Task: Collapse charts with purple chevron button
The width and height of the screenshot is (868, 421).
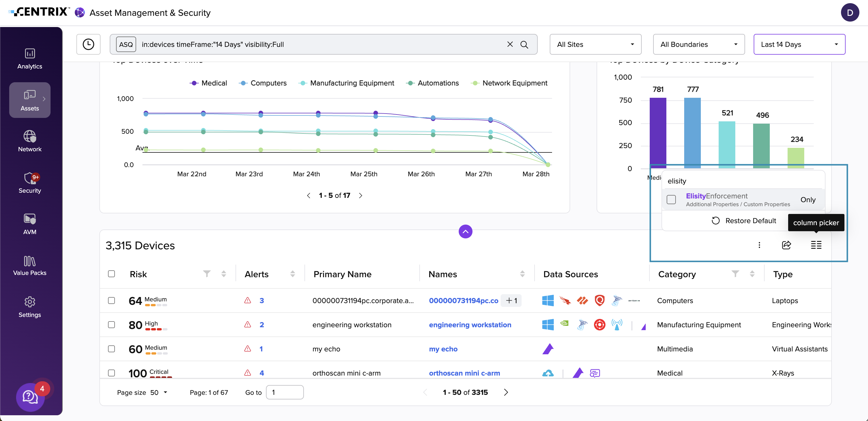Action: click(465, 231)
